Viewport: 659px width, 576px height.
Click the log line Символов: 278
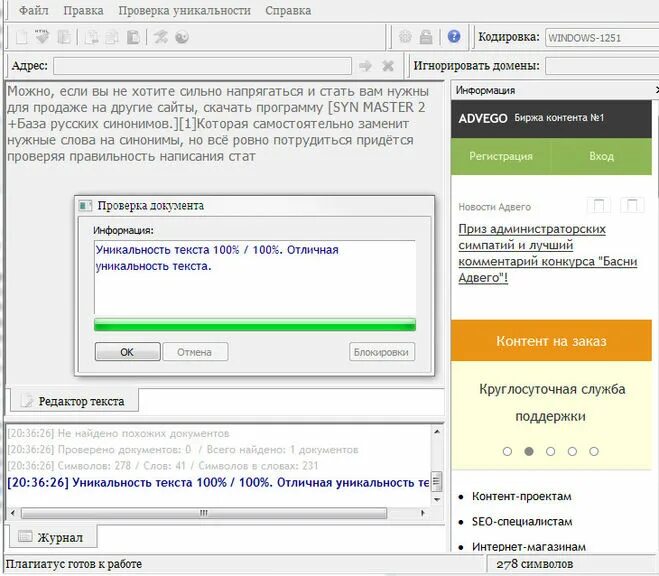(x=163, y=466)
